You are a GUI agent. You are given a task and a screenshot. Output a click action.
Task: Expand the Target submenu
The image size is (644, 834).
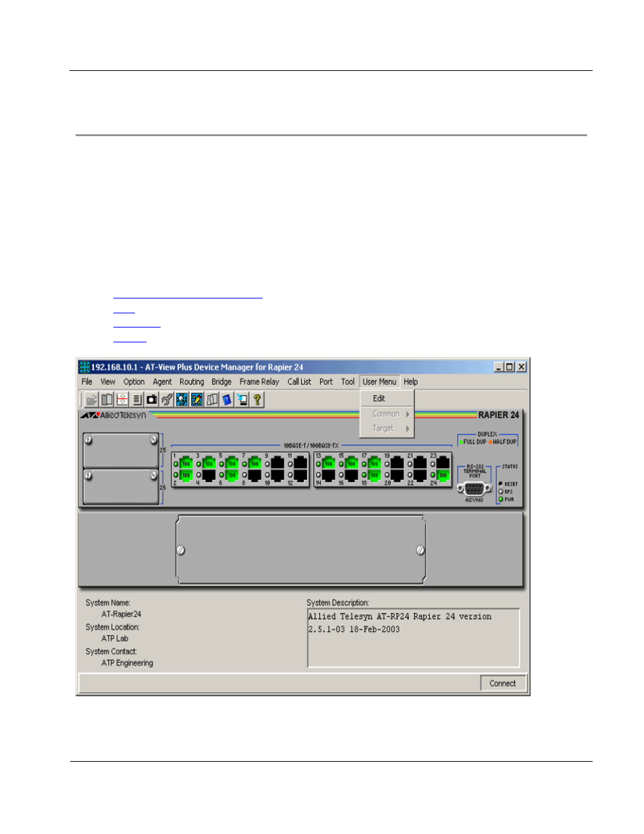(387, 428)
